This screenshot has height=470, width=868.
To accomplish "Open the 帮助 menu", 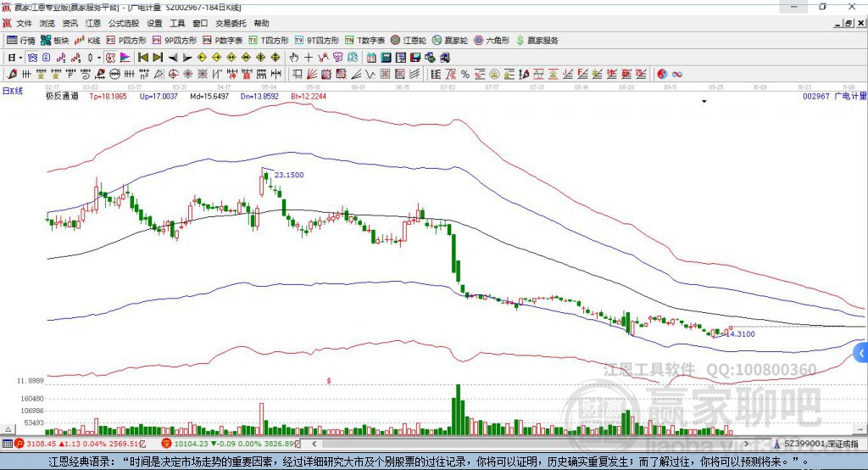I will click(261, 23).
